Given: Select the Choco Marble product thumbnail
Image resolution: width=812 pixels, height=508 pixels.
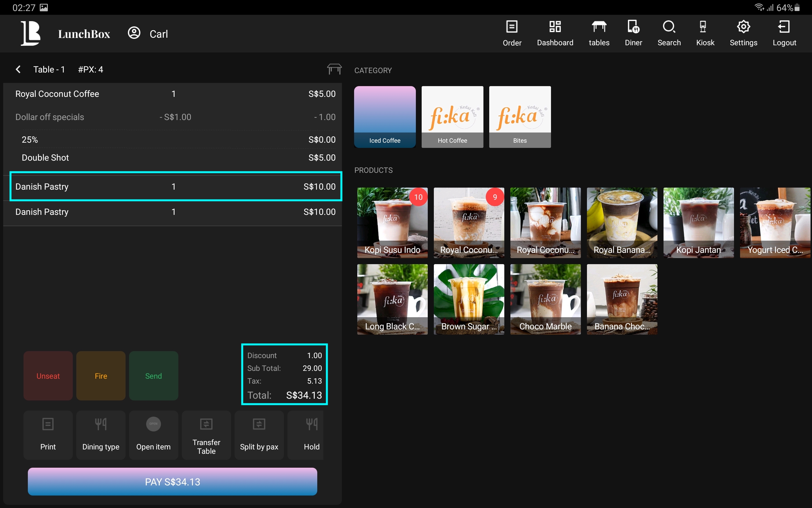Looking at the screenshot, I should click(x=545, y=299).
